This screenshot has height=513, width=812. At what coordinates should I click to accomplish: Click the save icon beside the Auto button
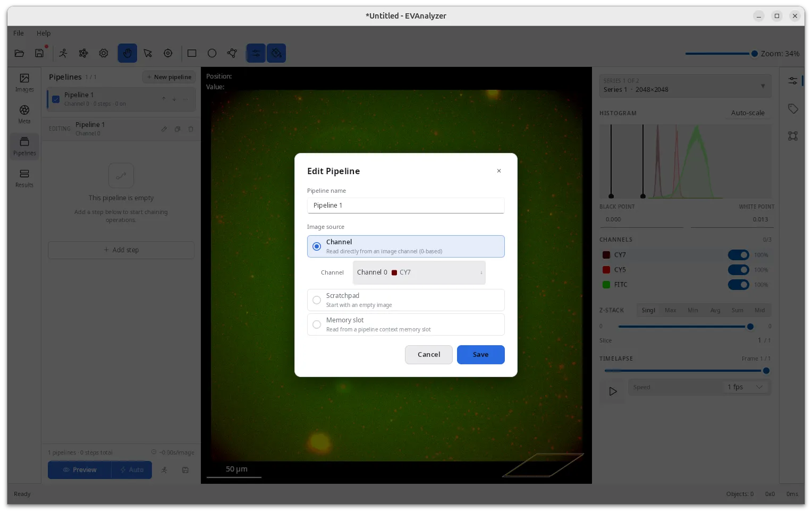185,470
